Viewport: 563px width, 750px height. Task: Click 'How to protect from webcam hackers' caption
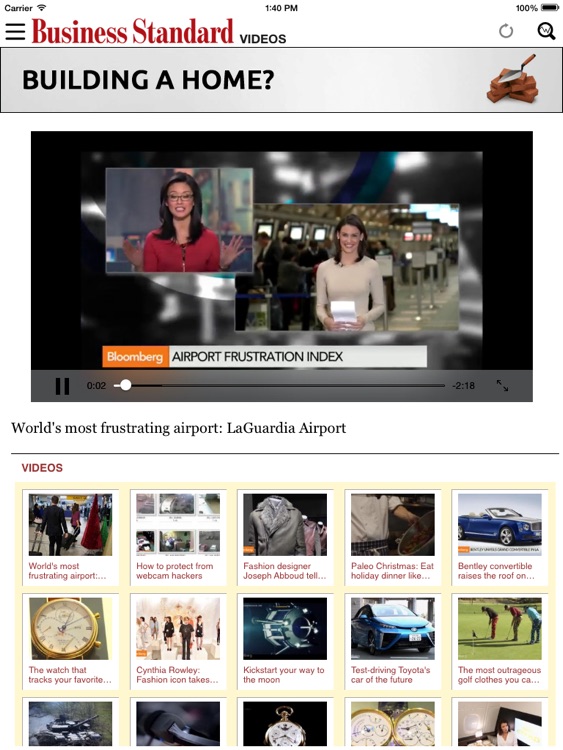click(175, 571)
